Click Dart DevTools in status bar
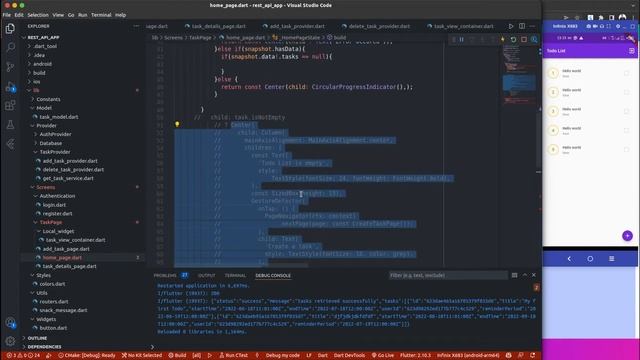The image size is (640, 360). [349, 356]
